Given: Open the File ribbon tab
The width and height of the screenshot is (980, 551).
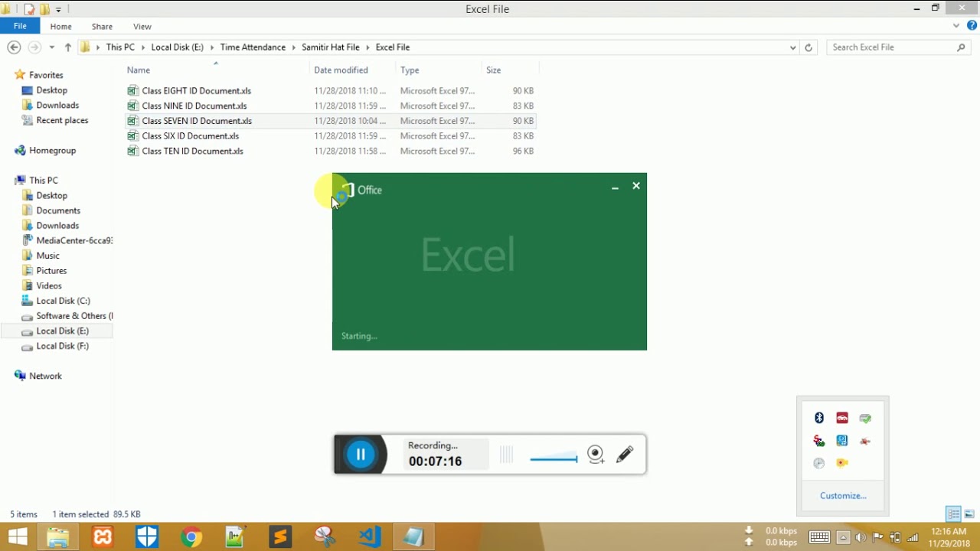Looking at the screenshot, I should [x=20, y=26].
